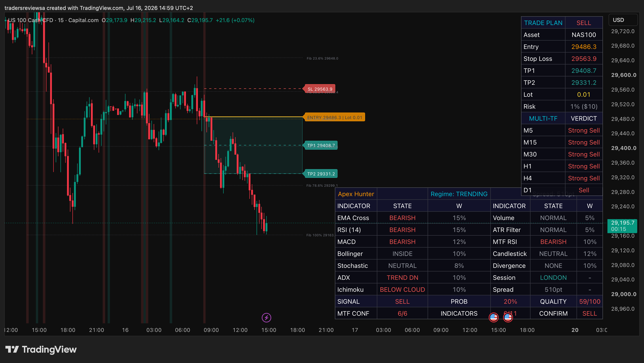This screenshot has width=644, height=363.
Task: Click the purple lightning bolt event icon
Action: point(266,317)
